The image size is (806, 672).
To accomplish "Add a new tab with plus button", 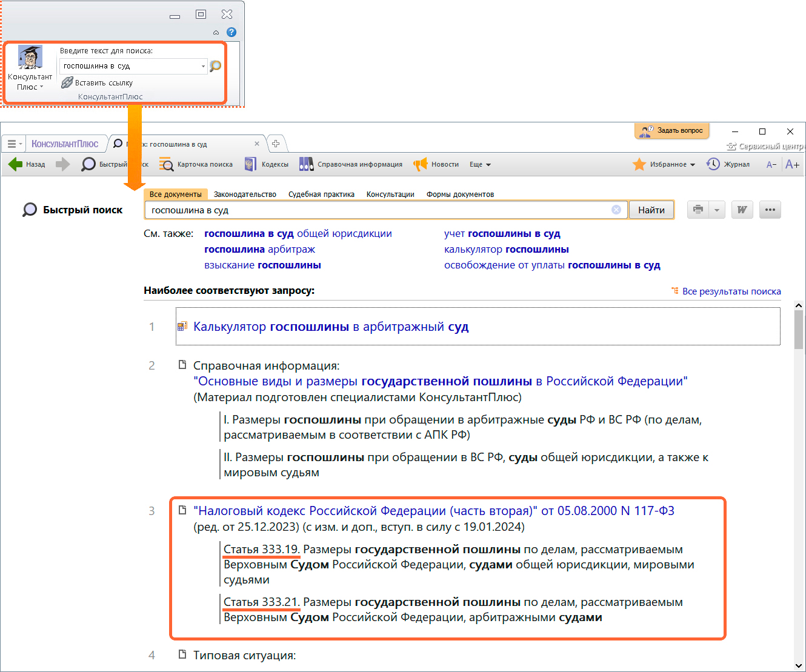I will [276, 144].
